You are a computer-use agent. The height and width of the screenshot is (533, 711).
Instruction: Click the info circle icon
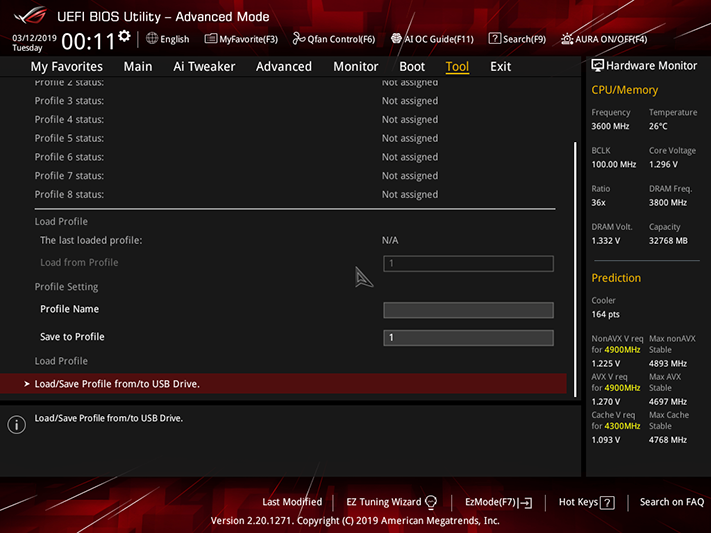click(16, 425)
